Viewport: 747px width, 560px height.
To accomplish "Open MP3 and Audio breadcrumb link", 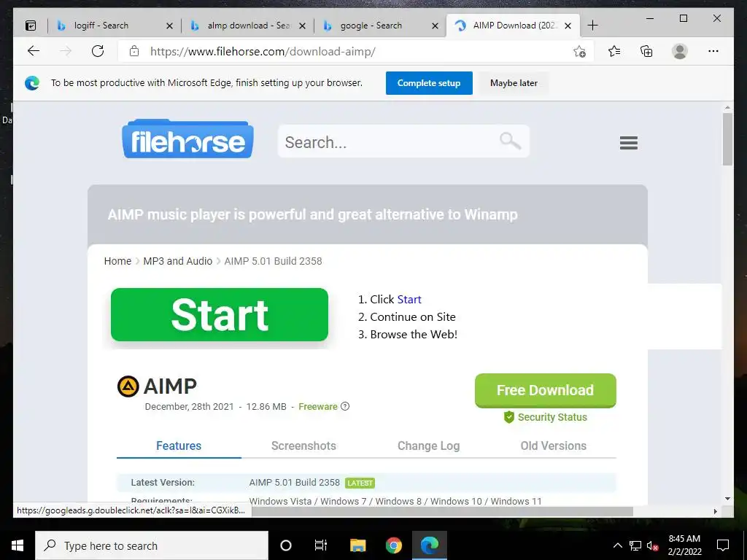I will point(178,261).
